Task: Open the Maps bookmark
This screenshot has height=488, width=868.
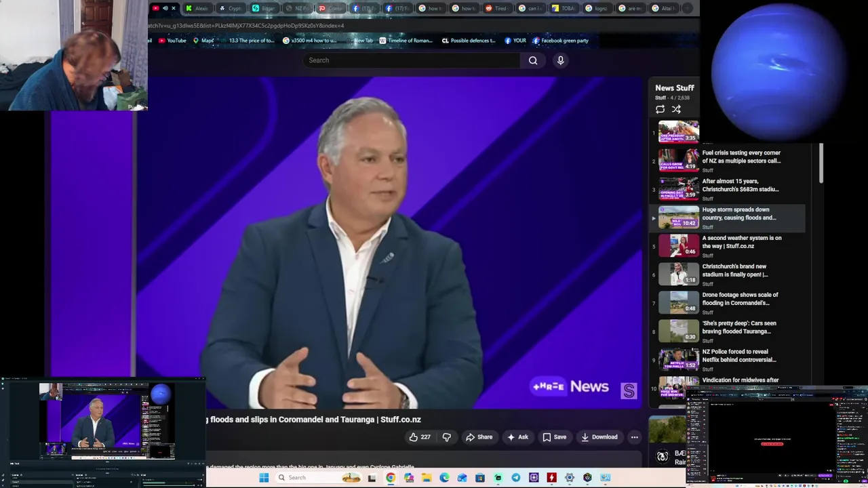Action: tap(203, 41)
